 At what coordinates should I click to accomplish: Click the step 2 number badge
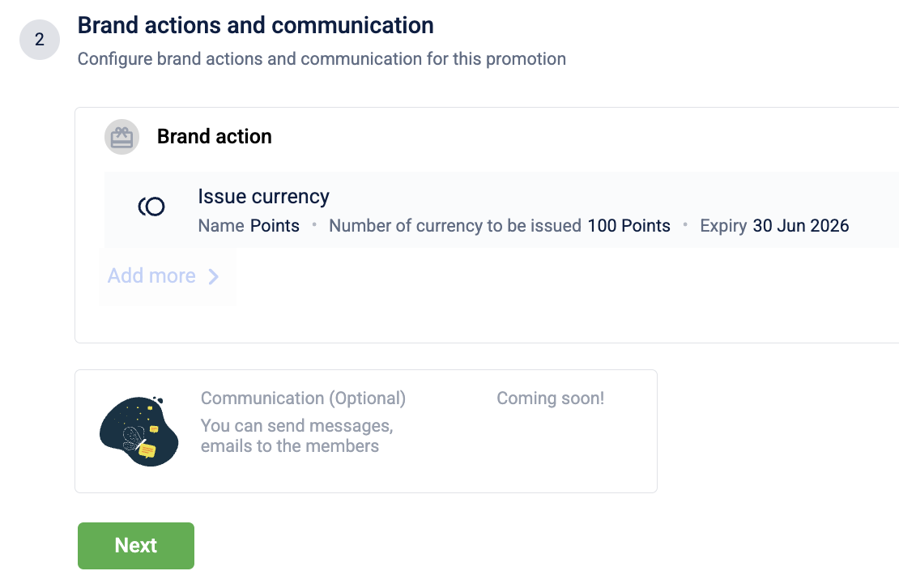[x=39, y=40]
